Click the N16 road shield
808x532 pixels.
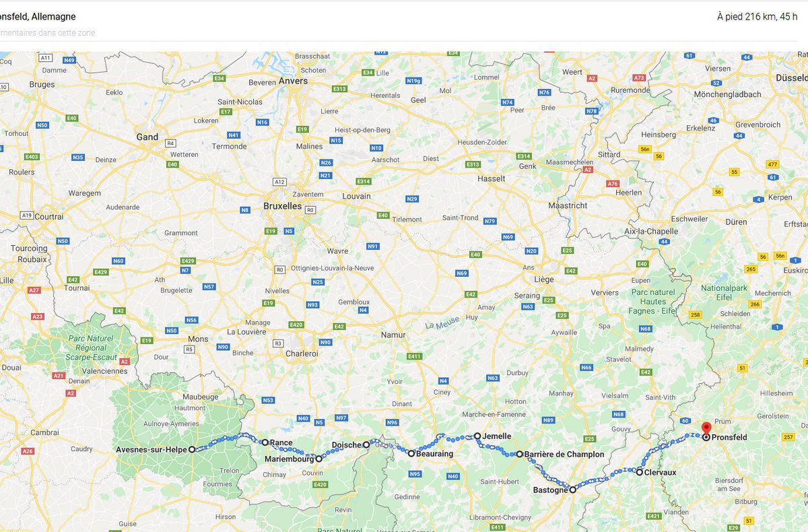263,122
